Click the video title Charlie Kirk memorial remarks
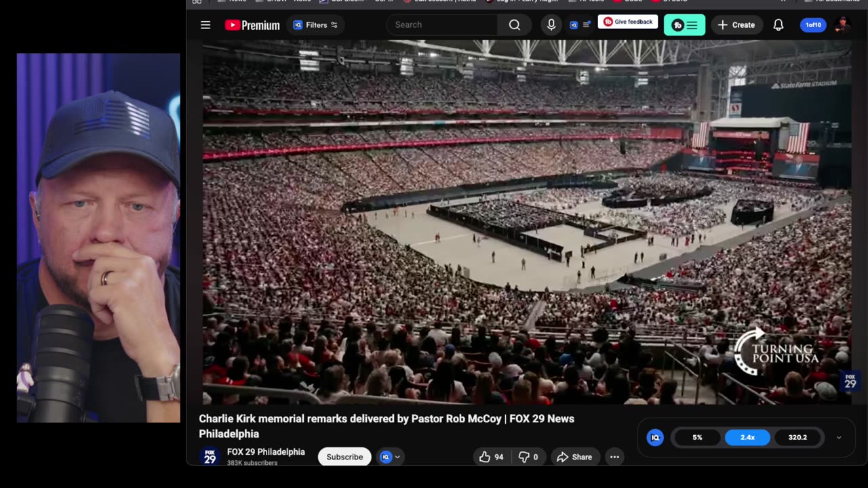 (x=387, y=426)
